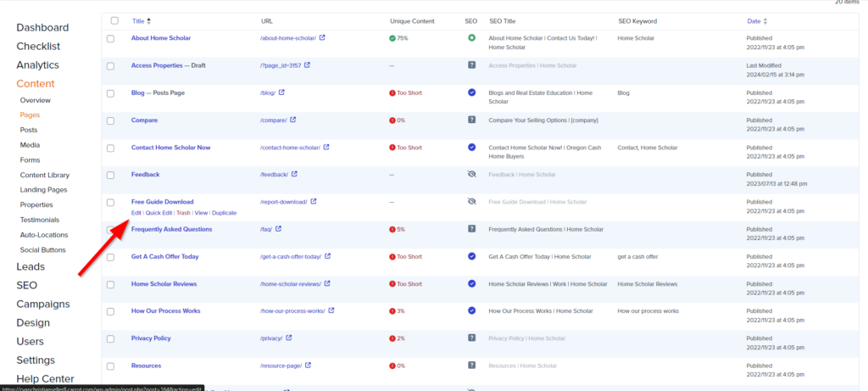Open Checklist in the sidebar
Viewport: 868px width, 391px height.
click(x=38, y=47)
